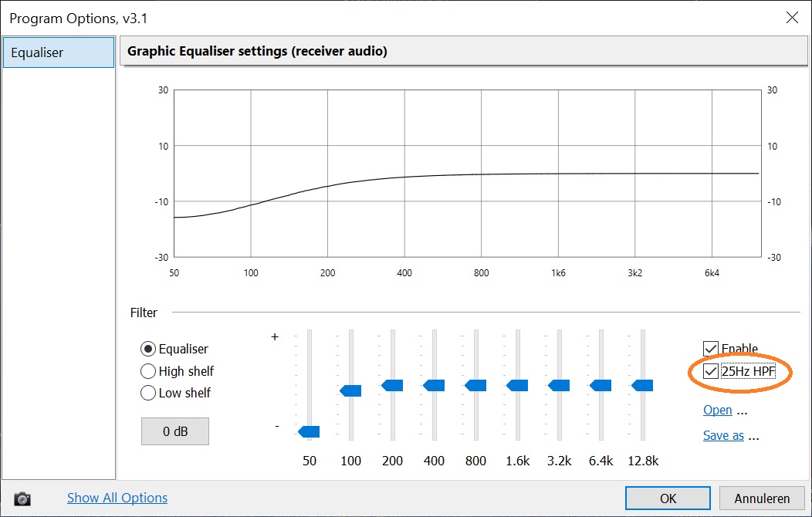Screen dimensions: 812x517
Task: Select the Equaliser radio button
Action: point(148,349)
